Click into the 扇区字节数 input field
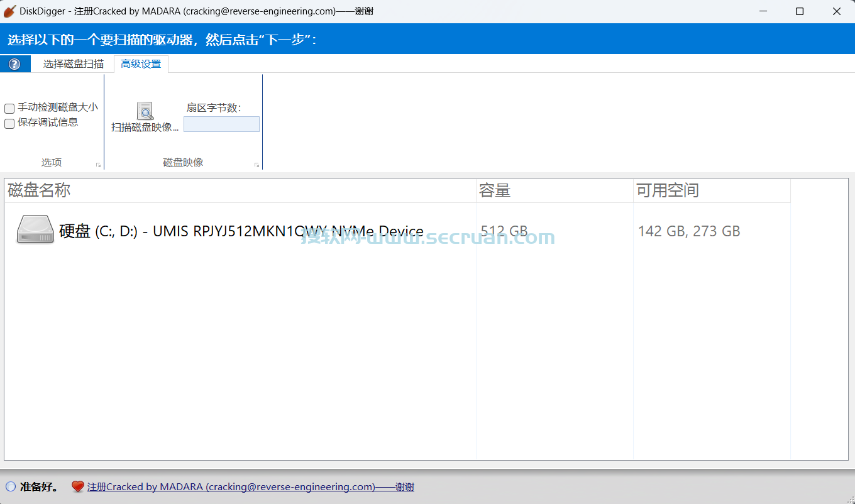This screenshot has height=504, width=855. 221,124
